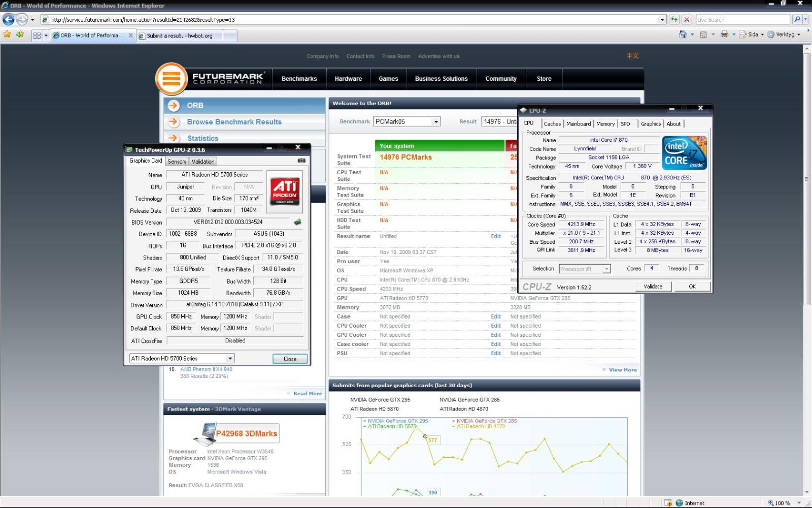
Task: Open Benchmarks in Futuremark navigation
Action: click(x=299, y=79)
